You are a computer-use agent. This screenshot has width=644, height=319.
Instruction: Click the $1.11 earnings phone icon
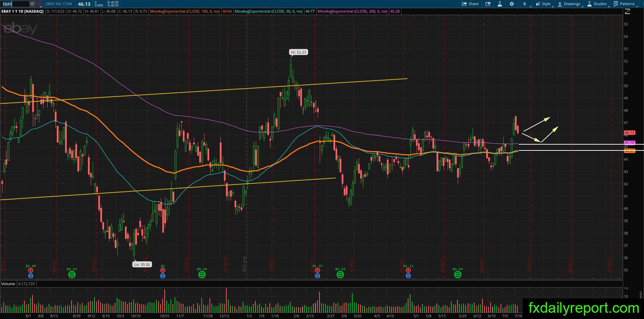(408, 270)
